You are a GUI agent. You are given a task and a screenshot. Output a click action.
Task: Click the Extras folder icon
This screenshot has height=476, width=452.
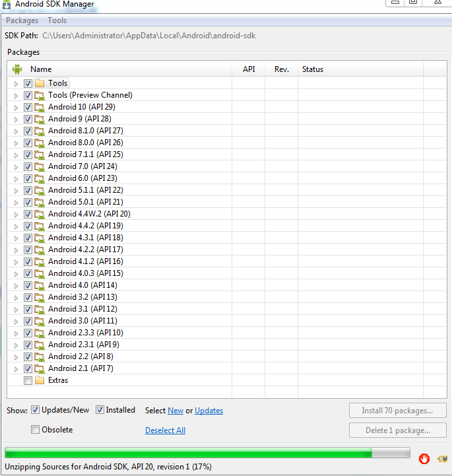pos(40,380)
